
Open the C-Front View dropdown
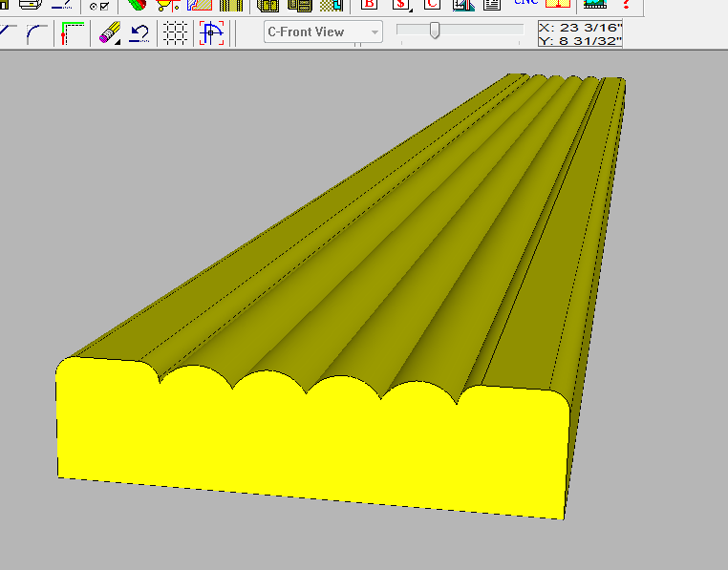[323, 32]
